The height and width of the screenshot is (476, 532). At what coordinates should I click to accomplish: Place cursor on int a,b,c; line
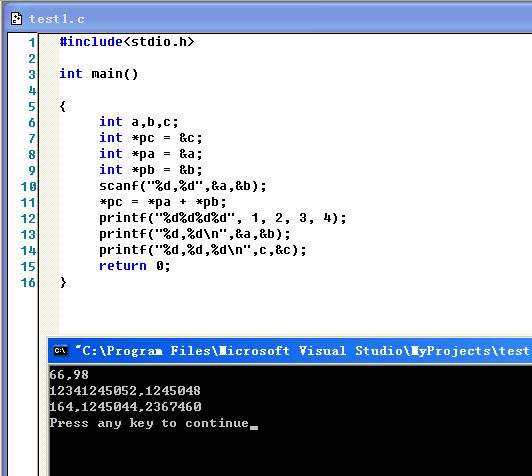click(139, 122)
